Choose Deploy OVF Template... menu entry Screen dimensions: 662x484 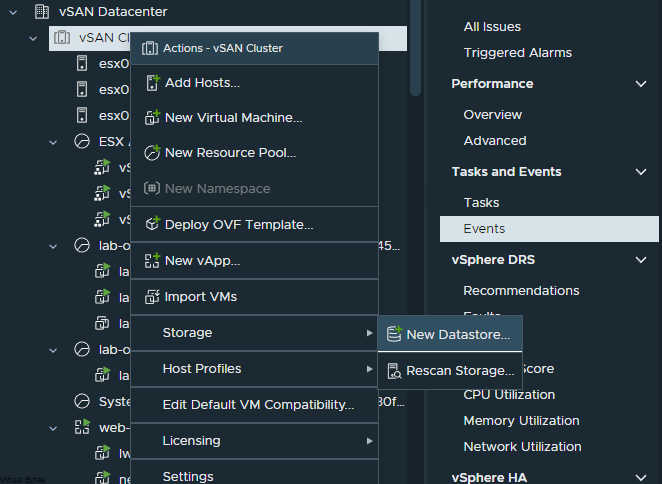(255, 224)
